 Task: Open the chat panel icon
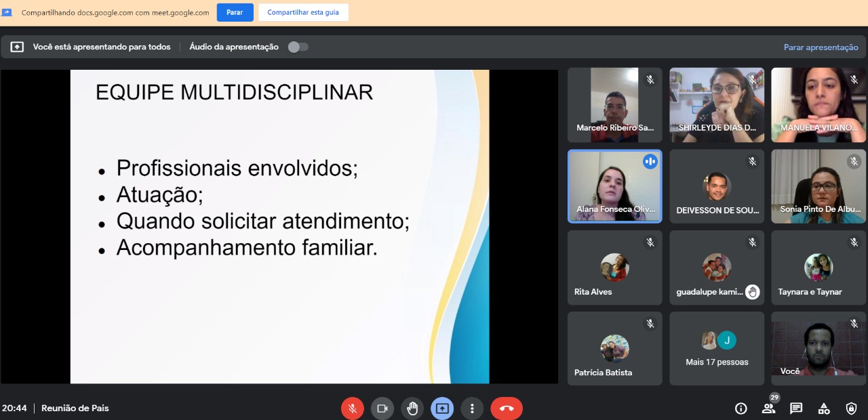tap(796, 408)
